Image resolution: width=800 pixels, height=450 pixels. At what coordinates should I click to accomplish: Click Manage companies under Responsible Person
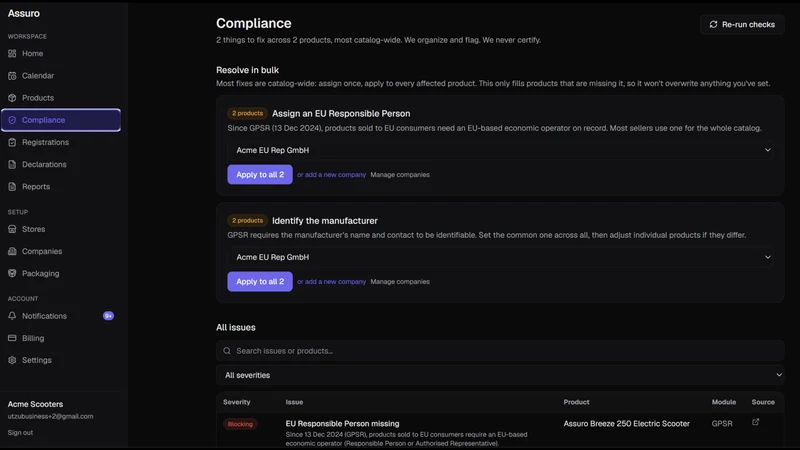400,174
